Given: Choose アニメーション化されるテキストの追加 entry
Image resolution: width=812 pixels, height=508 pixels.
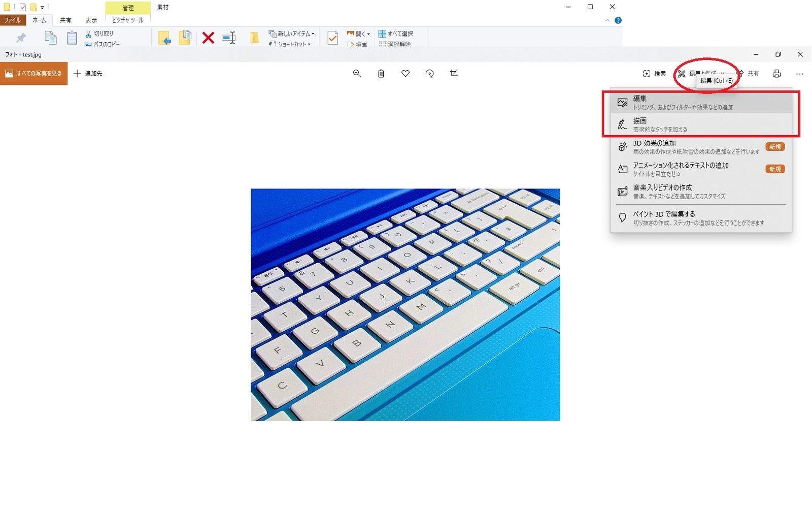Looking at the screenshot, I should coord(701,169).
